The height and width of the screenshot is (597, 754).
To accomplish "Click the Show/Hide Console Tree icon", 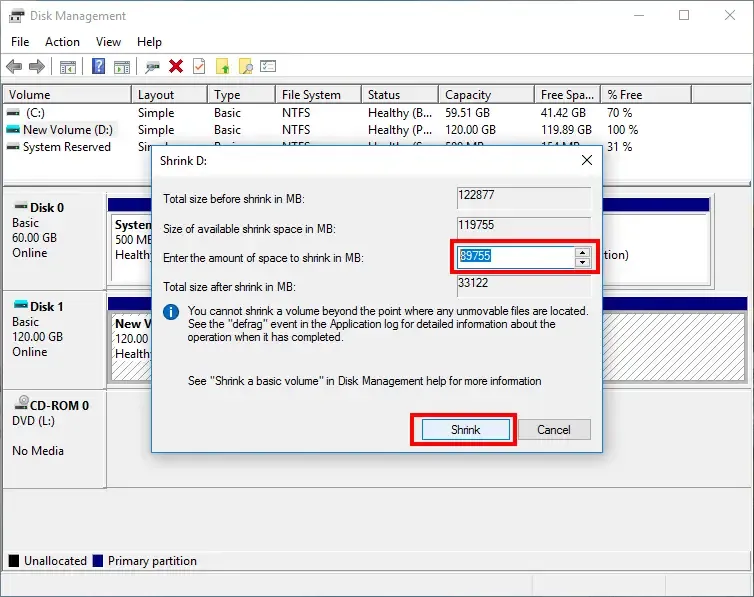I will tap(68, 67).
